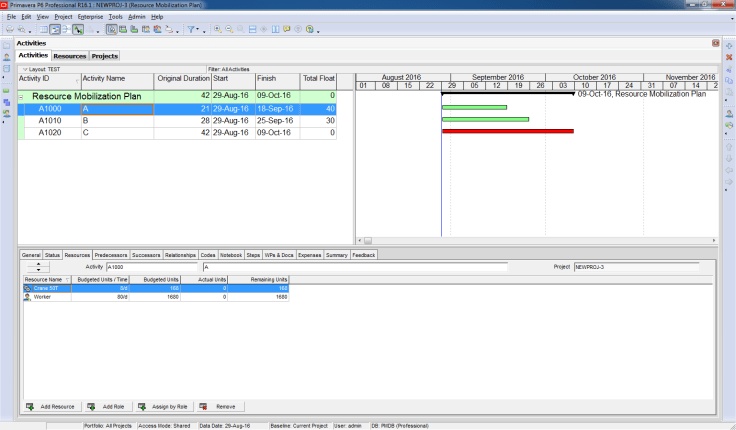Open the Help menu

(x=157, y=16)
